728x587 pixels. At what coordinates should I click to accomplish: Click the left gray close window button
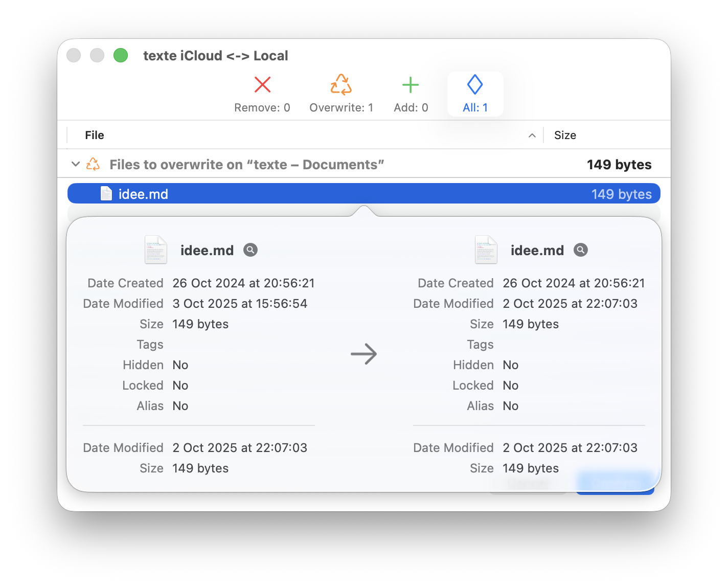click(74, 55)
